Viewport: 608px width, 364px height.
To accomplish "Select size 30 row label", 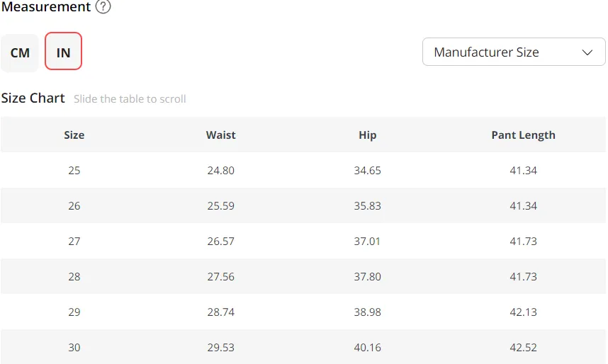I will point(74,347).
